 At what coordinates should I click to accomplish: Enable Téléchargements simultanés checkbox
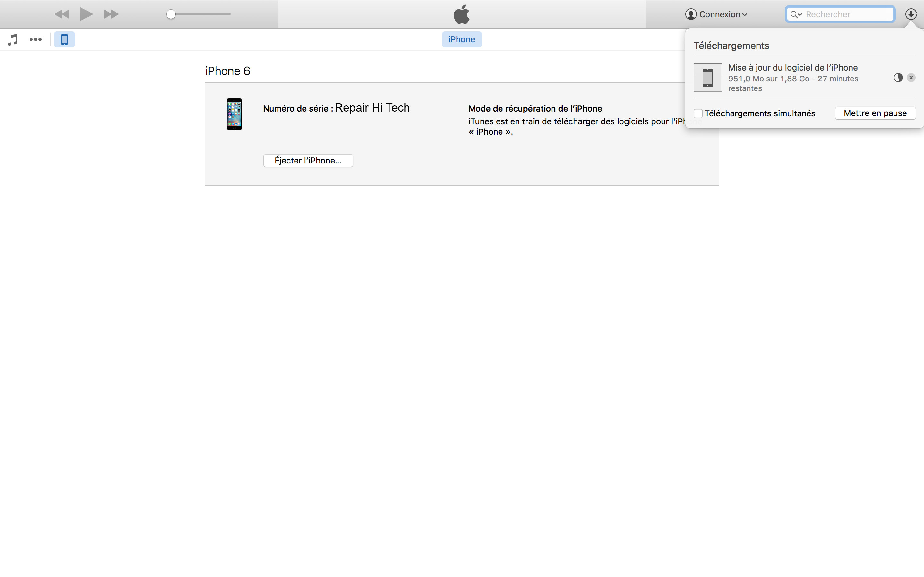(x=698, y=113)
